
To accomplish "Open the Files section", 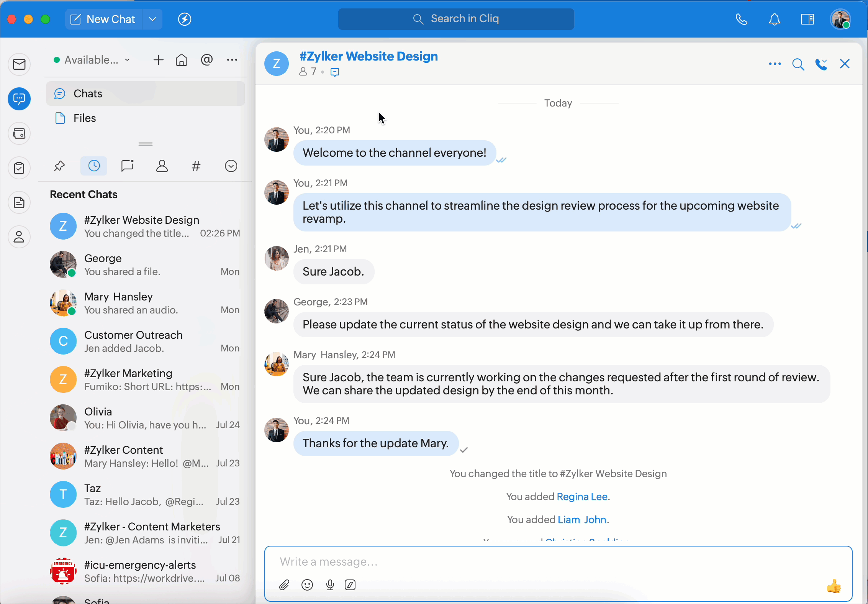I will click(x=84, y=118).
